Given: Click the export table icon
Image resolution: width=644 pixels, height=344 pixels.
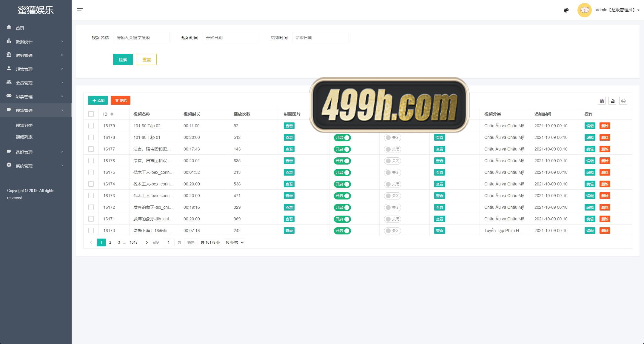Looking at the screenshot, I should click(x=612, y=101).
